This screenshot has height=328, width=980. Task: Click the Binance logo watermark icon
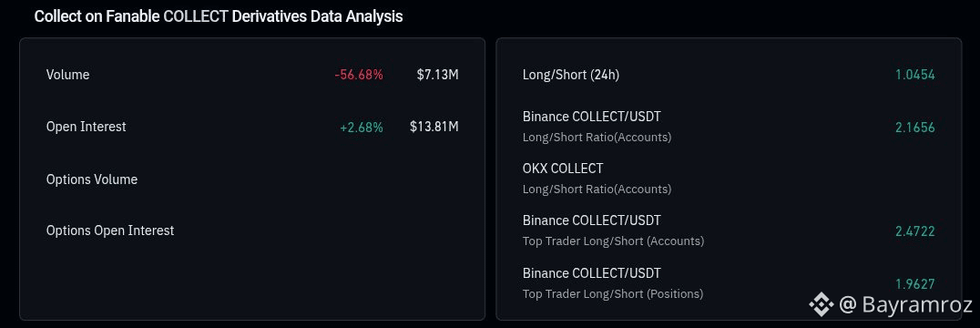(x=822, y=304)
